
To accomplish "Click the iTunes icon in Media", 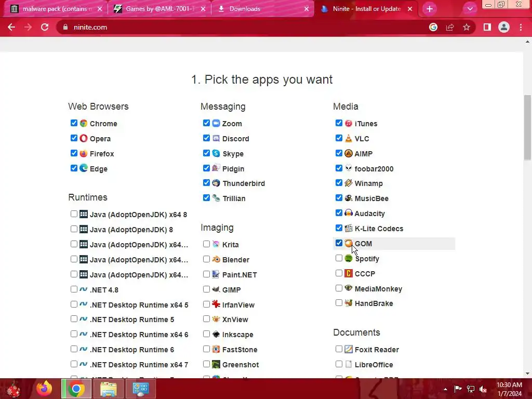I will pos(349,123).
